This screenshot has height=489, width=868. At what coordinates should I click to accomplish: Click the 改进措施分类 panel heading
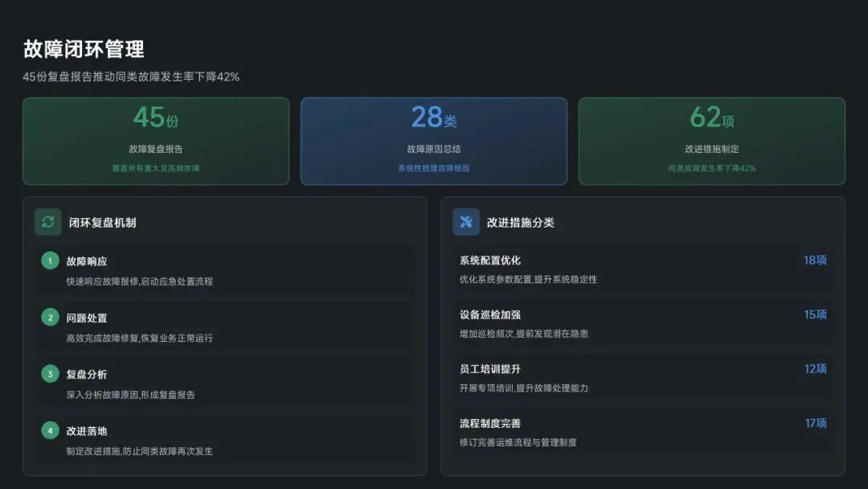pyautogui.click(x=520, y=223)
